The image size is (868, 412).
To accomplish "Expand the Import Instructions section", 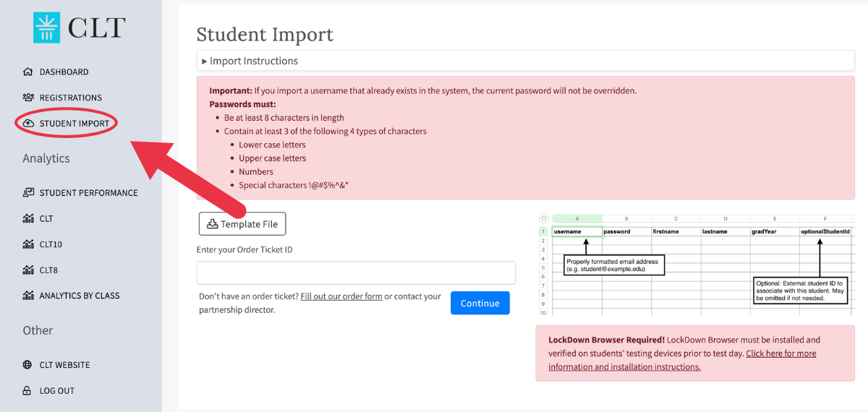I will (x=250, y=61).
